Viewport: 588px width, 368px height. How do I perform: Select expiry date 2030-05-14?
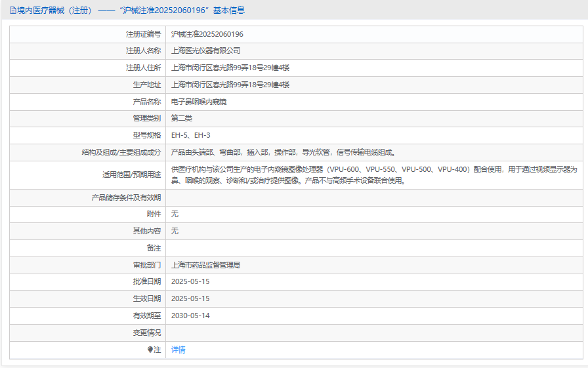pyautogui.click(x=190, y=316)
